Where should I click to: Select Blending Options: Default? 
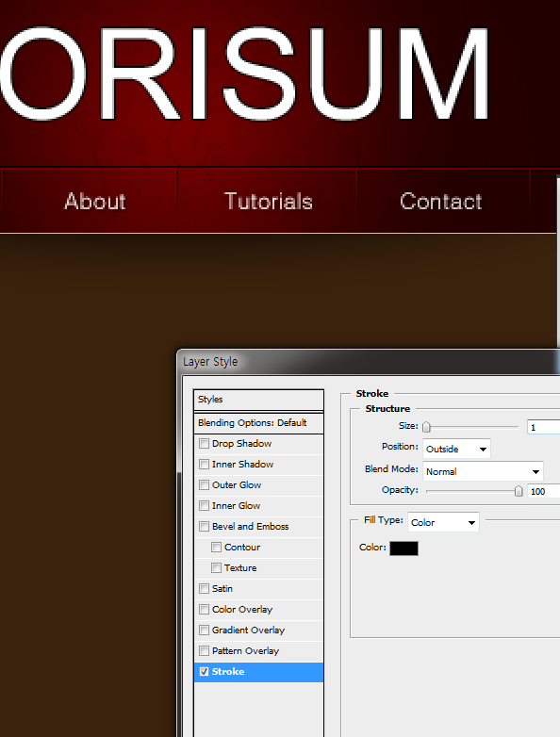pyautogui.click(x=258, y=423)
